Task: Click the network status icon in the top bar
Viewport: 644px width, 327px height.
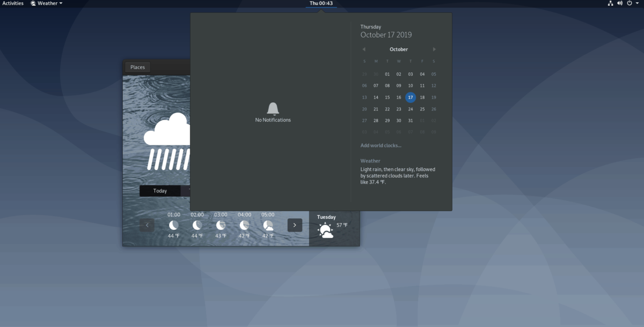Action: pyautogui.click(x=610, y=3)
